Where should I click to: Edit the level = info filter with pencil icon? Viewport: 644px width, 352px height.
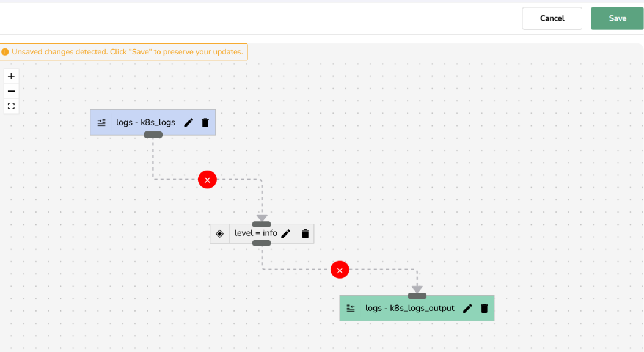tap(286, 233)
